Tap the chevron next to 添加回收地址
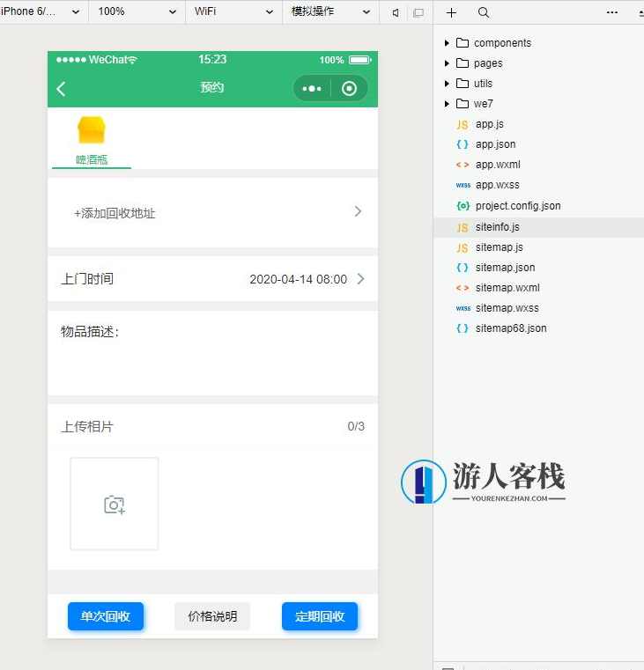Screen dimensions: 644x670 [x=358, y=211]
